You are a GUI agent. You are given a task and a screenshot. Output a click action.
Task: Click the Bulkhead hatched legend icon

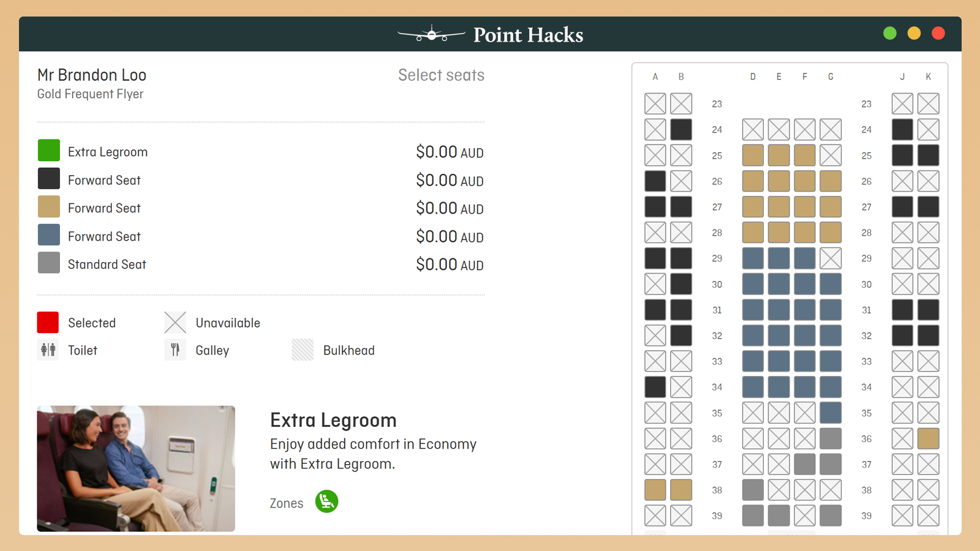pos(303,350)
